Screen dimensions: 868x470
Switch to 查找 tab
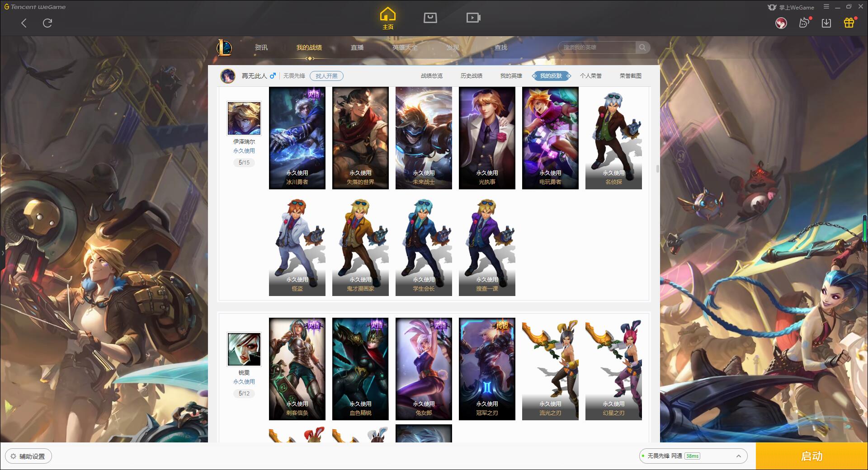pyautogui.click(x=501, y=47)
